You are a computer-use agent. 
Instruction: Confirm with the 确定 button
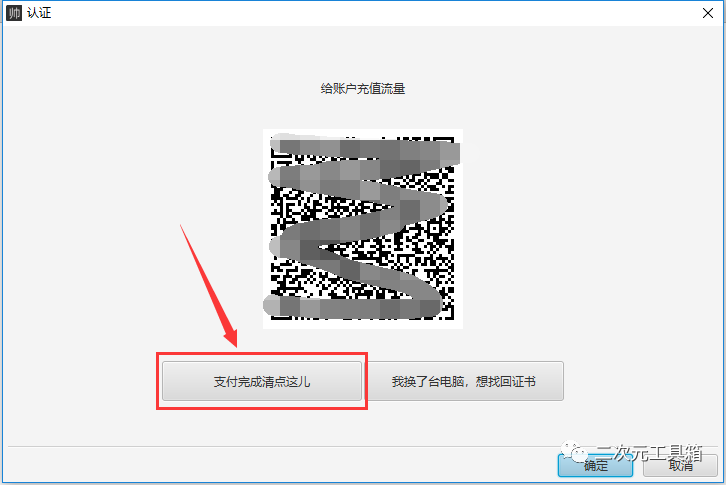595,465
